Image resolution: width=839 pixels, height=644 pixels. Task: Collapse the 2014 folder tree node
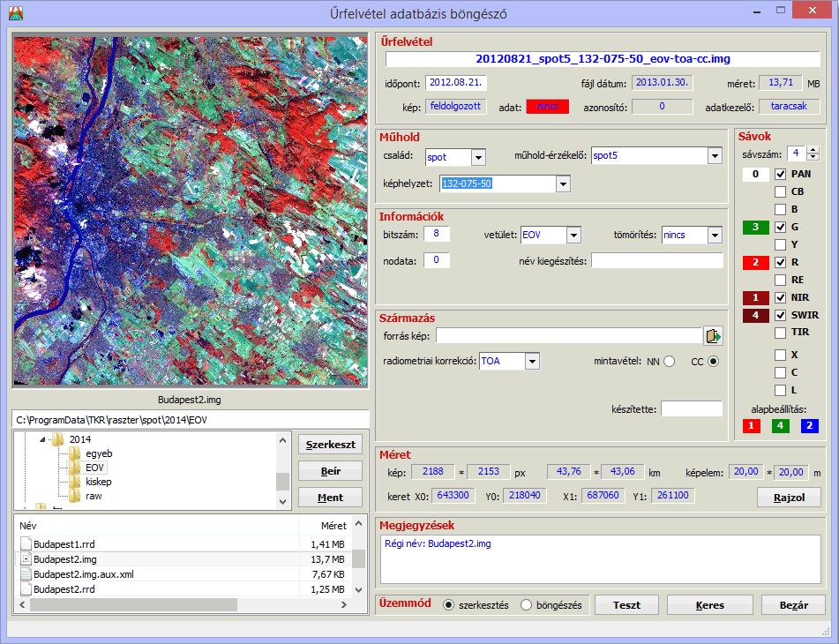tap(41, 439)
